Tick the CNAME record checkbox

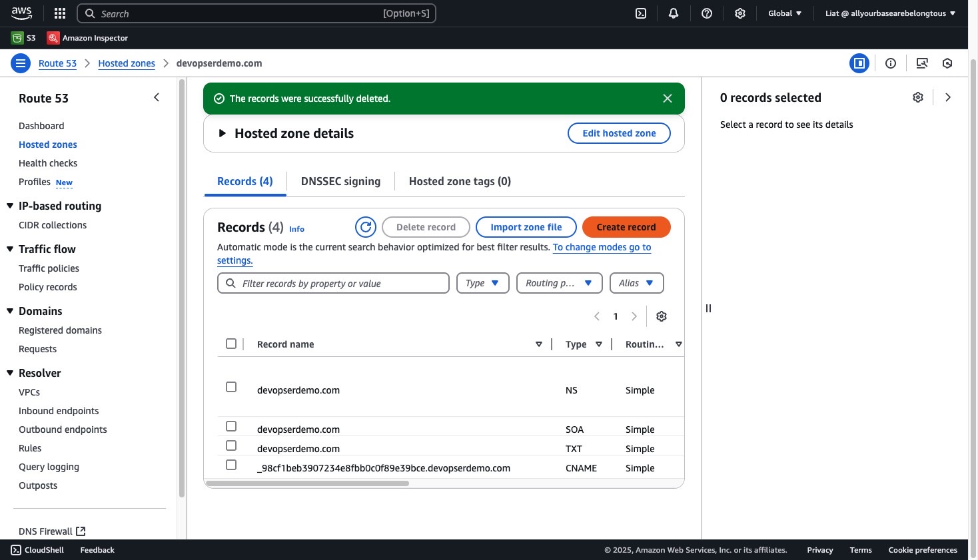(x=231, y=465)
